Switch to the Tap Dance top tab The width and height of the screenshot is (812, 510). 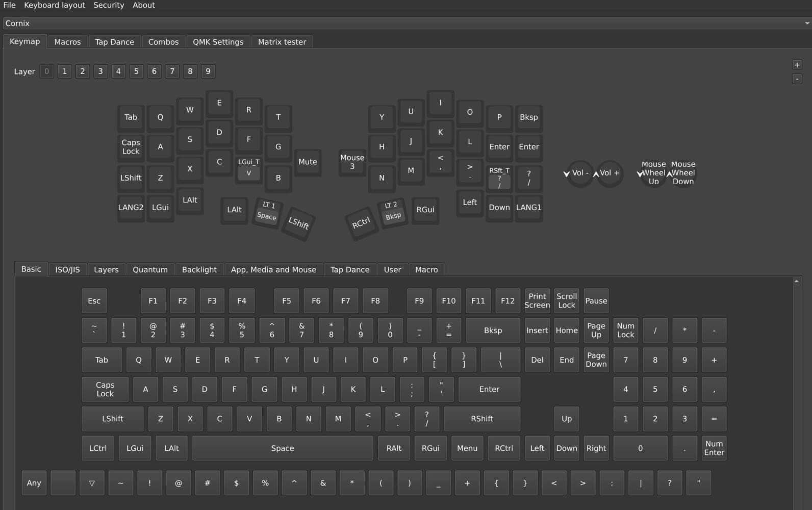tap(114, 42)
